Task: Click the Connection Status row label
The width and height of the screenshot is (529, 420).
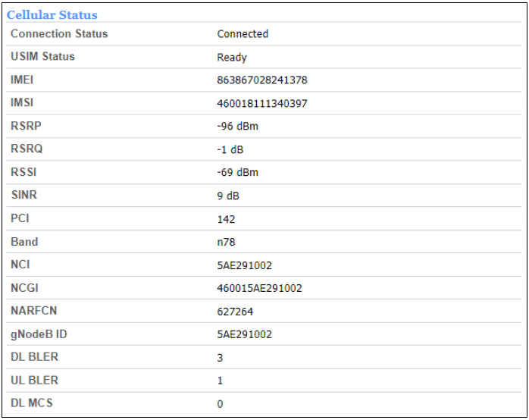Action: click(59, 34)
